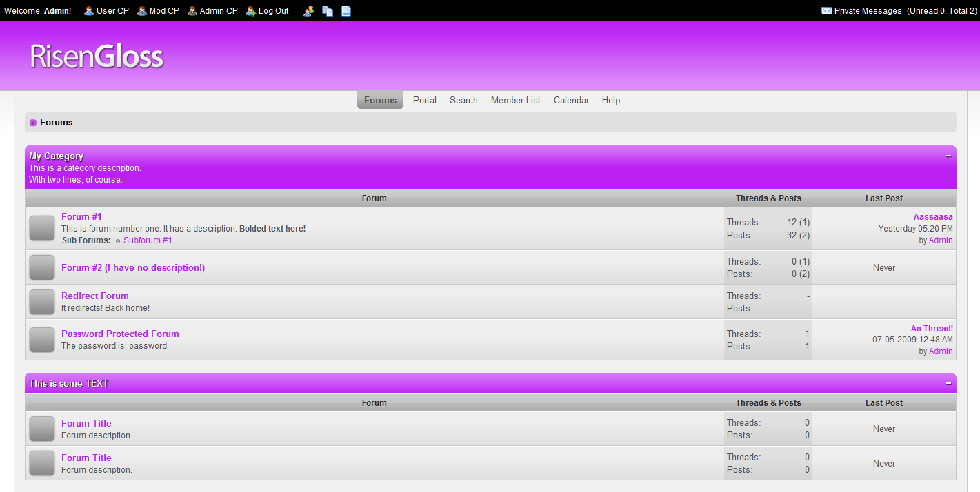The image size is (980, 492).
Task: Click the Mod CP person icon
Action: click(142, 11)
